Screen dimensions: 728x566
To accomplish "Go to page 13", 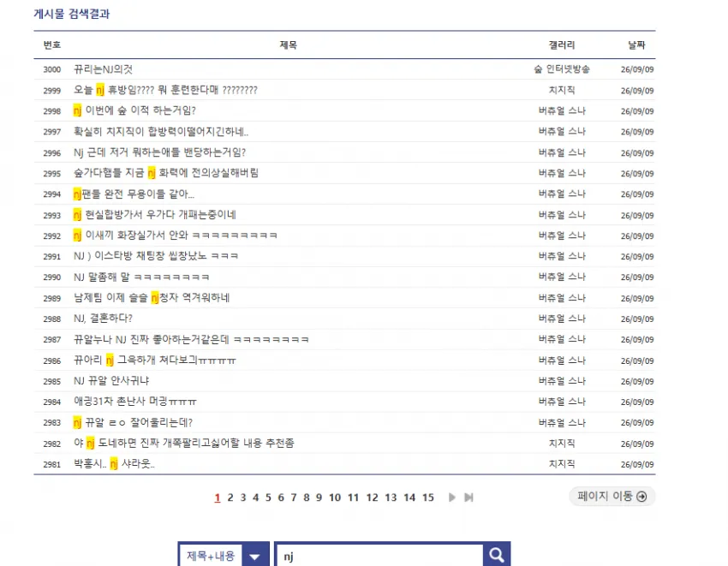I will [x=391, y=497].
